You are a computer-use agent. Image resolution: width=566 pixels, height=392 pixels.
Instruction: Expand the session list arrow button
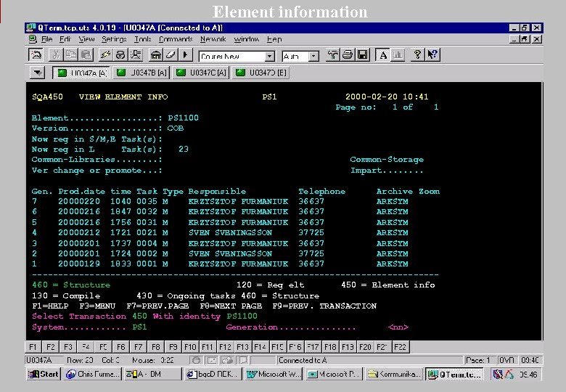[37, 73]
